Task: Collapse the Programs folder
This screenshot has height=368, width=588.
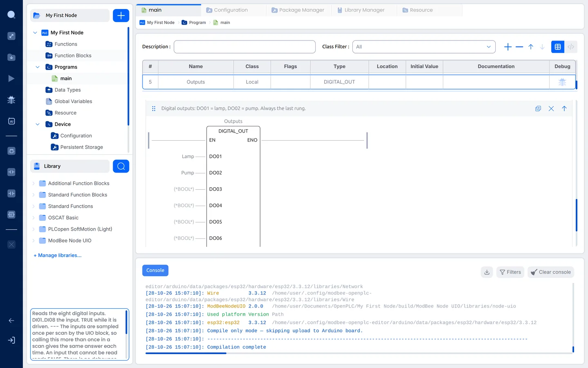Action: click(x=38, y=67)
